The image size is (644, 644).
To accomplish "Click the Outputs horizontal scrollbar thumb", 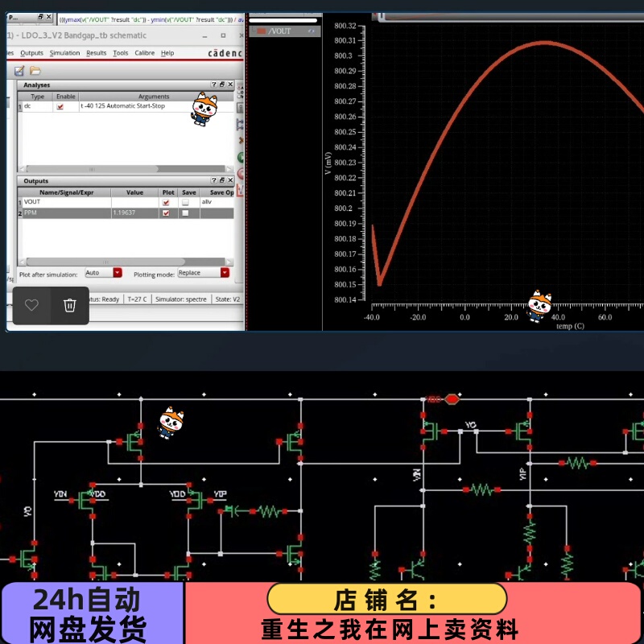I will [x=105, y=262].
